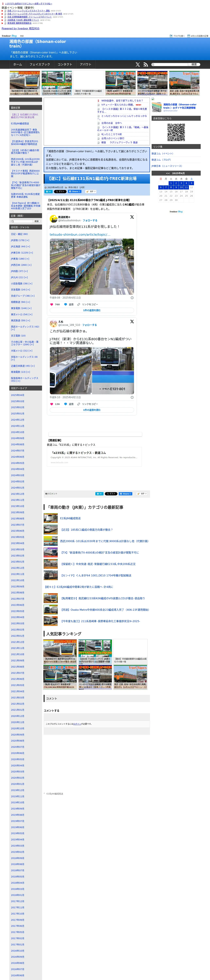Viewport: 210px width, 980px height.
Task: Read the 1 reply on 鉄道新聞 tweet
Action: point(92,310)
